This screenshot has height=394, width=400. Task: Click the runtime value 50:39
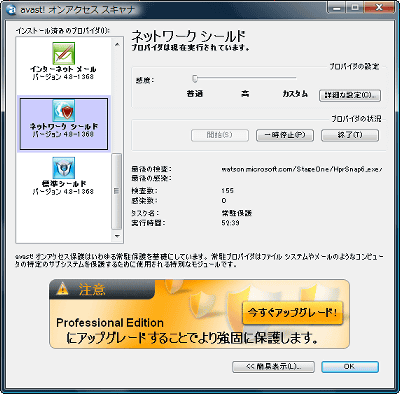230,223
